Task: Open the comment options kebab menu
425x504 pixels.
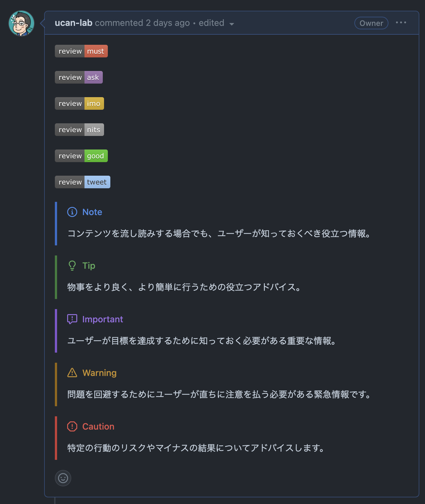Action: (401, 22)
